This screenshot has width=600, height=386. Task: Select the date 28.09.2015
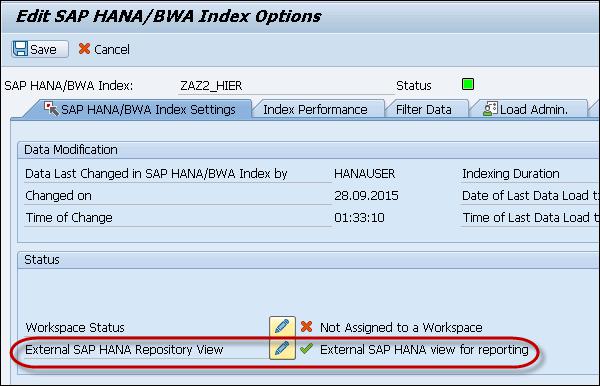point(366,196)
